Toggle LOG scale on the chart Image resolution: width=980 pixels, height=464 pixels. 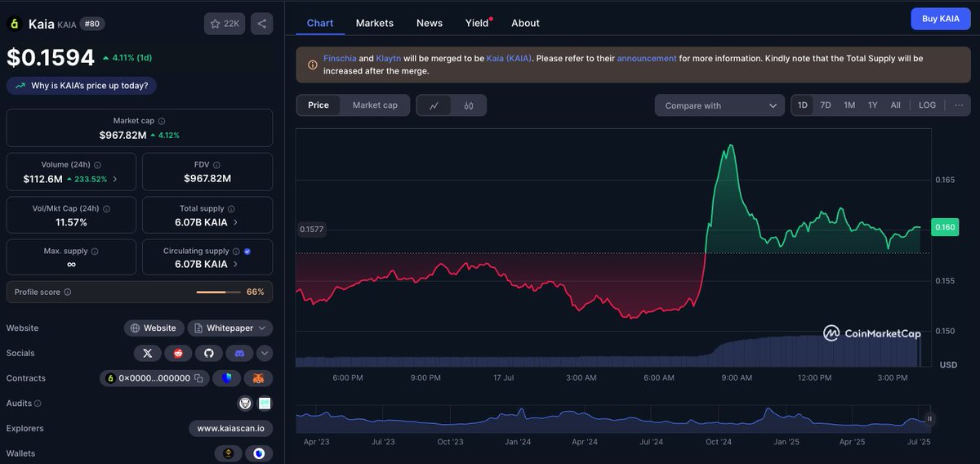coord(927,105)
